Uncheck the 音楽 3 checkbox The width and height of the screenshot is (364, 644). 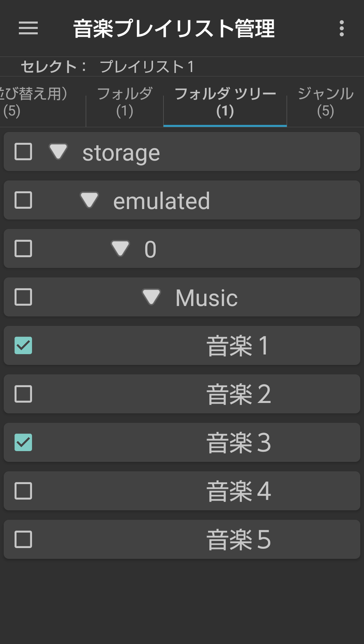click(23, 442)
